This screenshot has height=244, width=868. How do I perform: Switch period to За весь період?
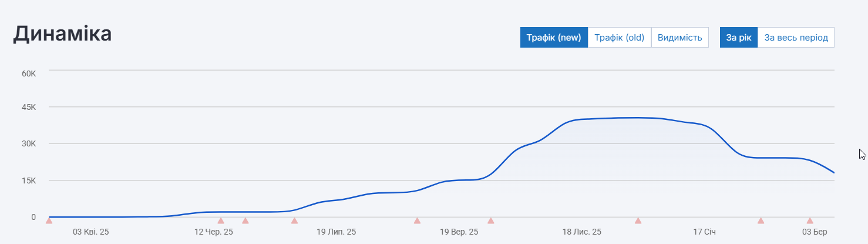[x=796, y=38]
